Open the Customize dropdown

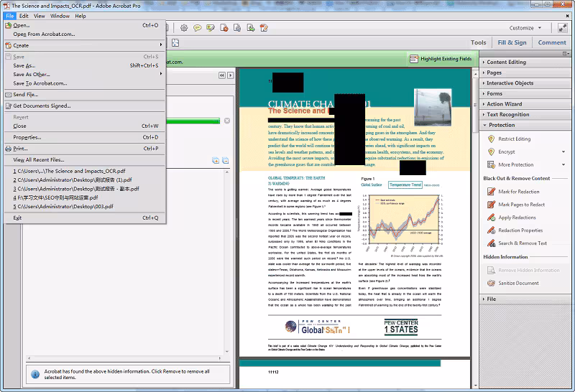(525, 28)
